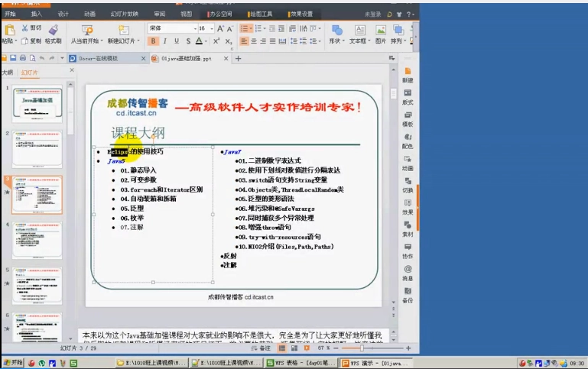Viewport: 588px width, 369px height.
Task: Toggle subscript formatting
Action: point(229,41)
